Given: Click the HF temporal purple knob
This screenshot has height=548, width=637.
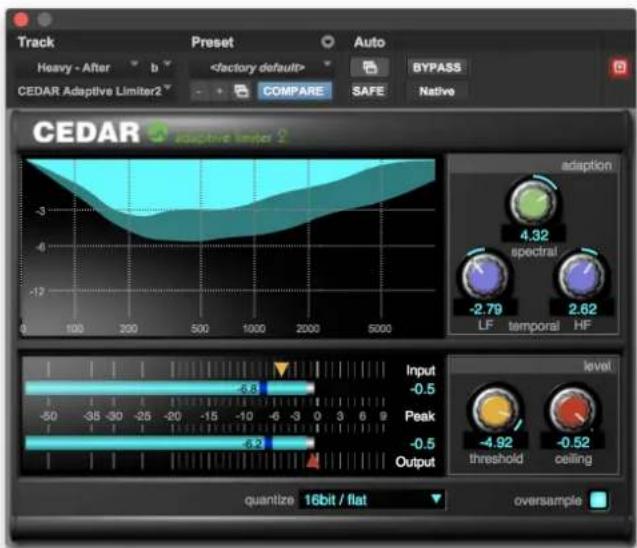Looking at the screenshot, I should [581, 275].
